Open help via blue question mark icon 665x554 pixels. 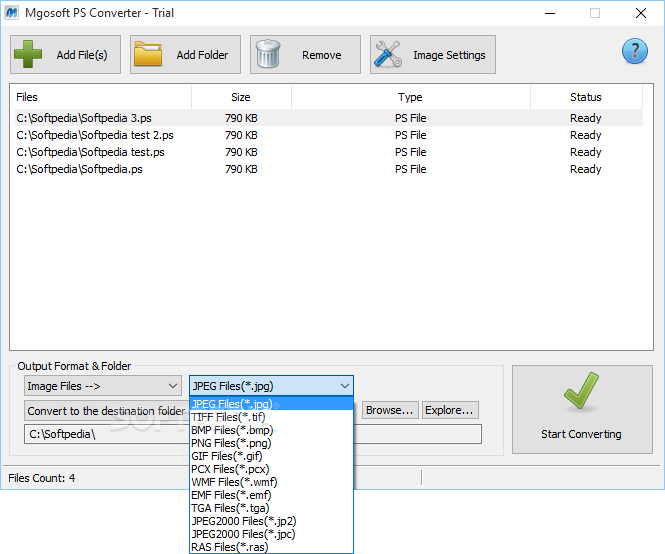[x=634, y=51]
